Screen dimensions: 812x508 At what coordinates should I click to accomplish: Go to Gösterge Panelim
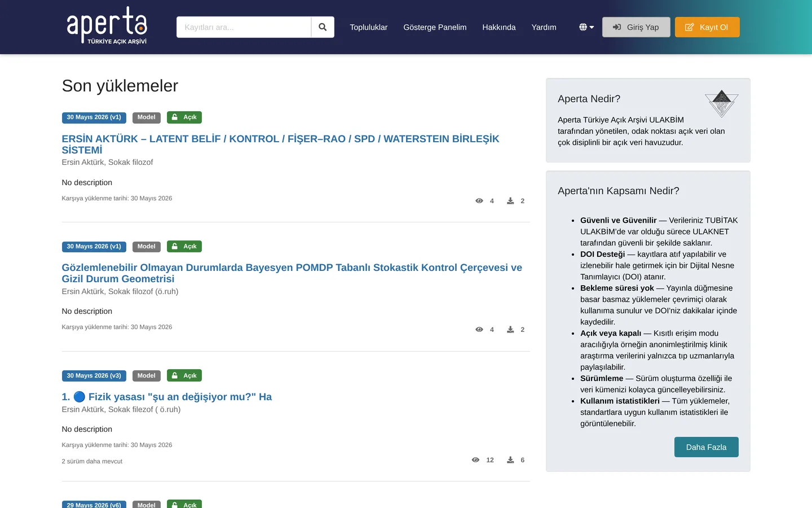pos(435,27)
